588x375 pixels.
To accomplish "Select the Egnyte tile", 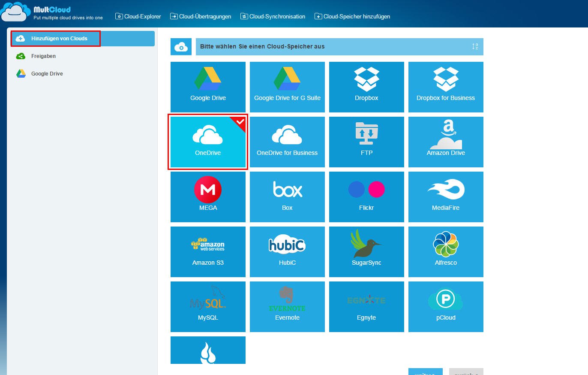I will coord(366,307).
